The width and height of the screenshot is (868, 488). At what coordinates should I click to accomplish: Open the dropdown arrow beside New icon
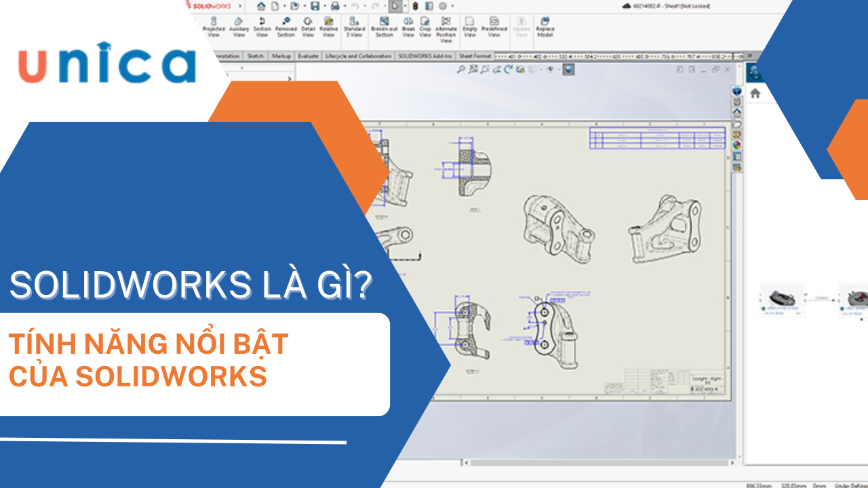(x=284, y=6)
